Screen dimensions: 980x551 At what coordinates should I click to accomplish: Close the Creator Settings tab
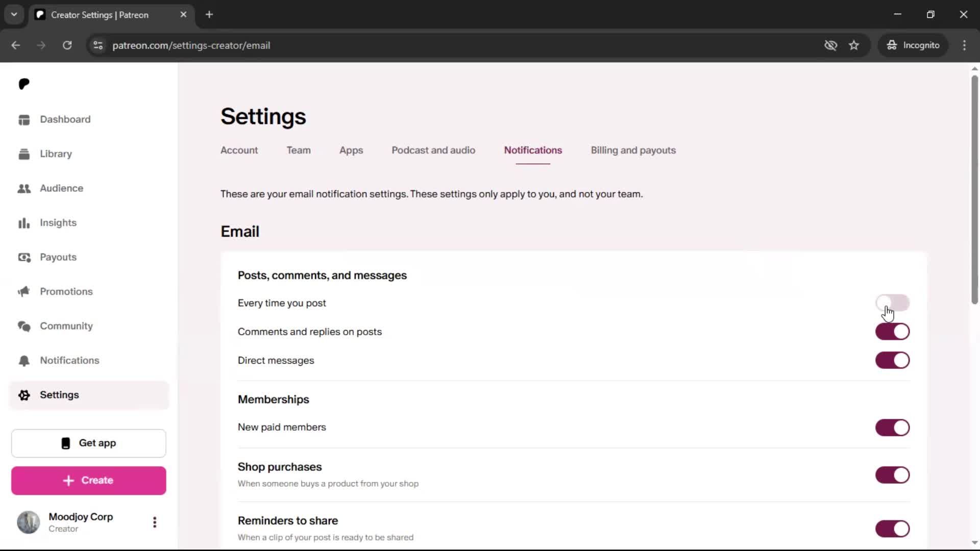click(x=183, y=14)
